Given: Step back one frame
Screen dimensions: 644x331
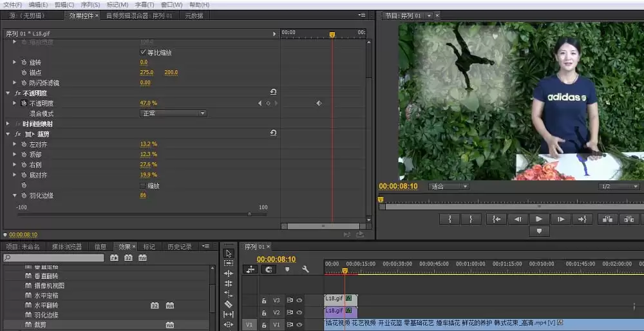Looking at the screenshot, I should [518, 219].
